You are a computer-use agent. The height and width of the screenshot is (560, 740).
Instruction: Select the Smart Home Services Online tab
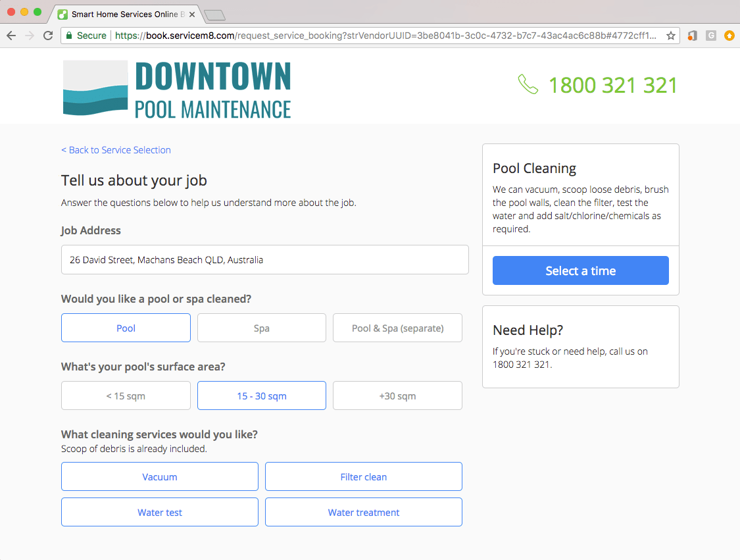(126, 14)
